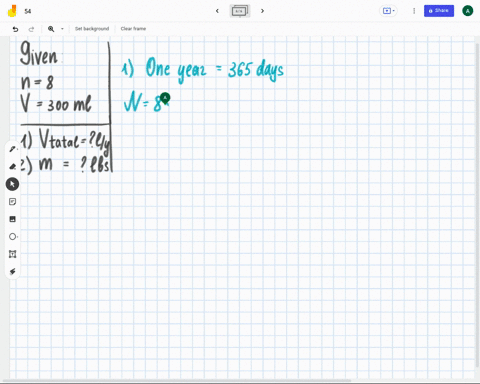Select the Text box tool
Image resolution: width=480 pixels, height=384 pixels.
pos(13,254)
